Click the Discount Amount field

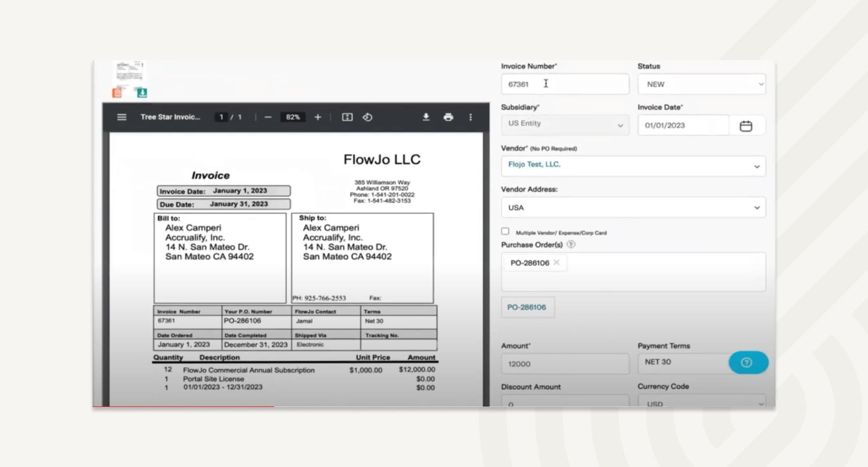tap(565, 401)
